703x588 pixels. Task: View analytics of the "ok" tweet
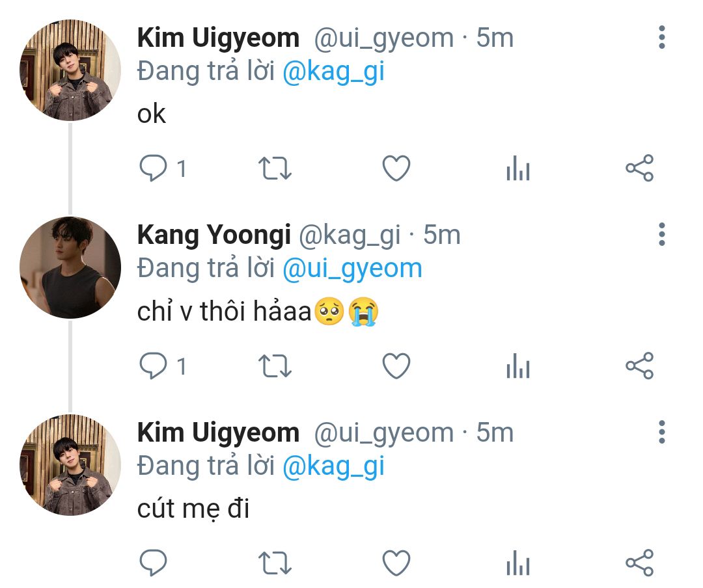[518, 169]
